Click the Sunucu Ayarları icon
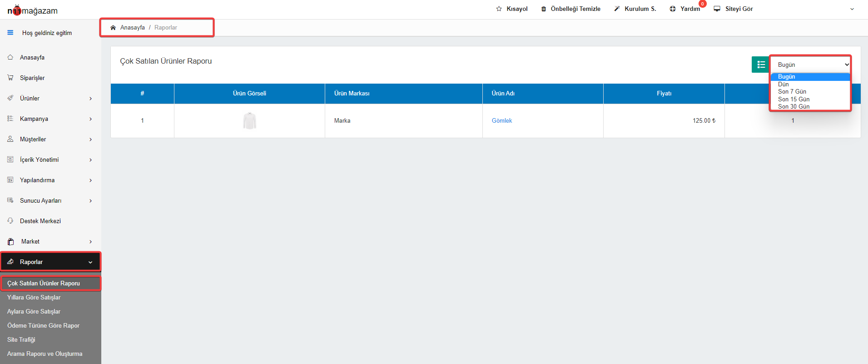This screenshot has width=868, height=364. [x=10, y=200]
